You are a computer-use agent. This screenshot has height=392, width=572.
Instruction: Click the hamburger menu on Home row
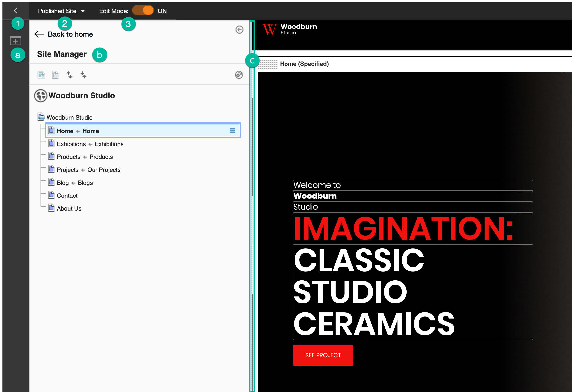pos(232,130)
